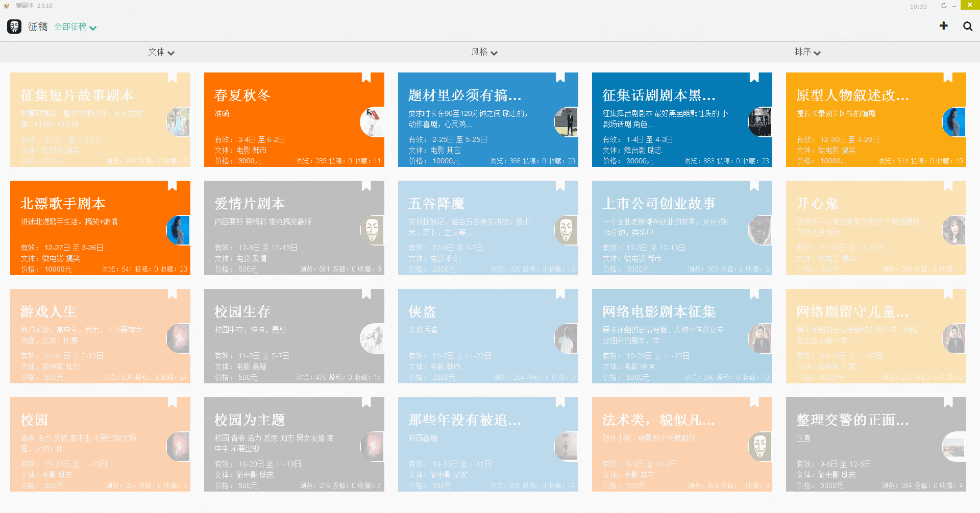Toggle bookmark on 征集话剧剧本 card

[x=754, y=77]
